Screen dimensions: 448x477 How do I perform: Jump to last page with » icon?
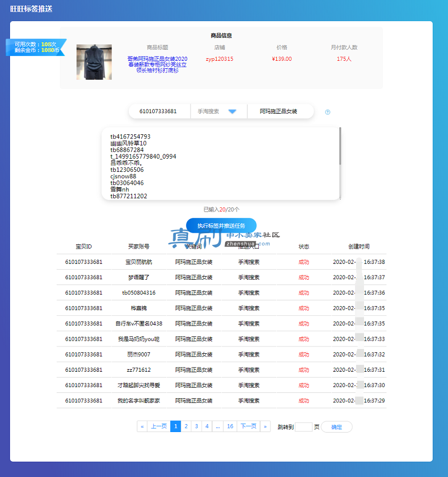pyautogui.click(x=265, y=426)
